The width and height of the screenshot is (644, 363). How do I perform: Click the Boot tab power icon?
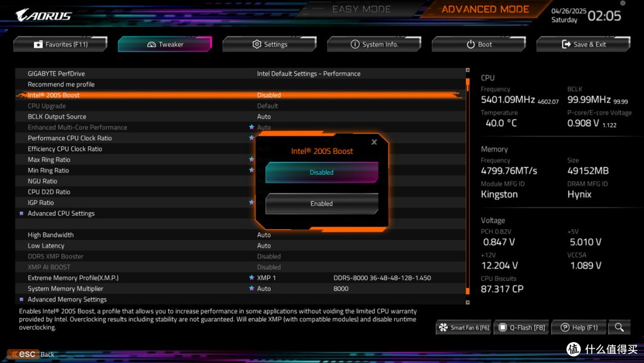(470, 44)
